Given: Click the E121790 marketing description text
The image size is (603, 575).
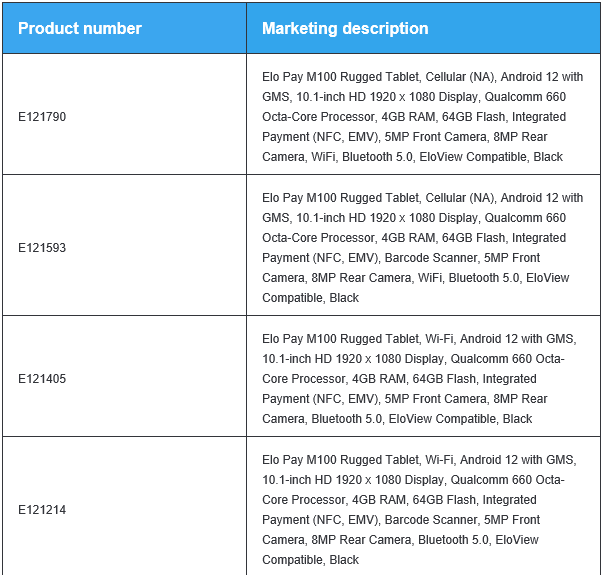Looking at the screenshot, I should (422, 117).
